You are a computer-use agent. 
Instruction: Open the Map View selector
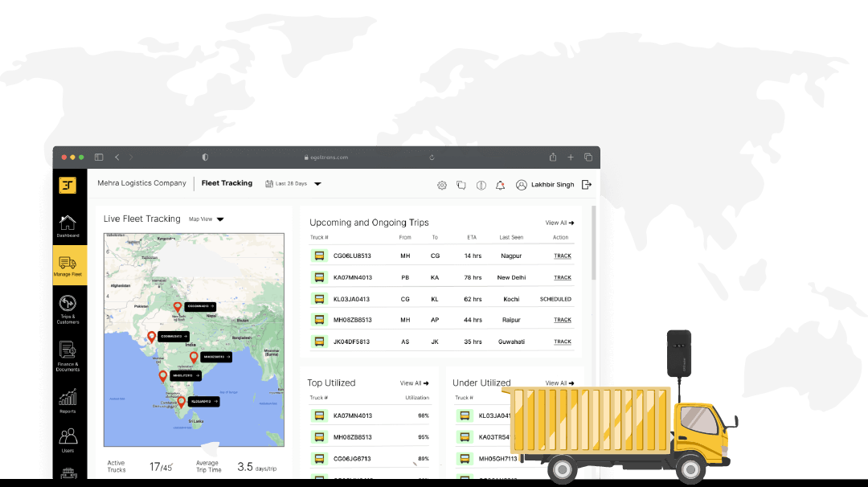tap(205, 218)
